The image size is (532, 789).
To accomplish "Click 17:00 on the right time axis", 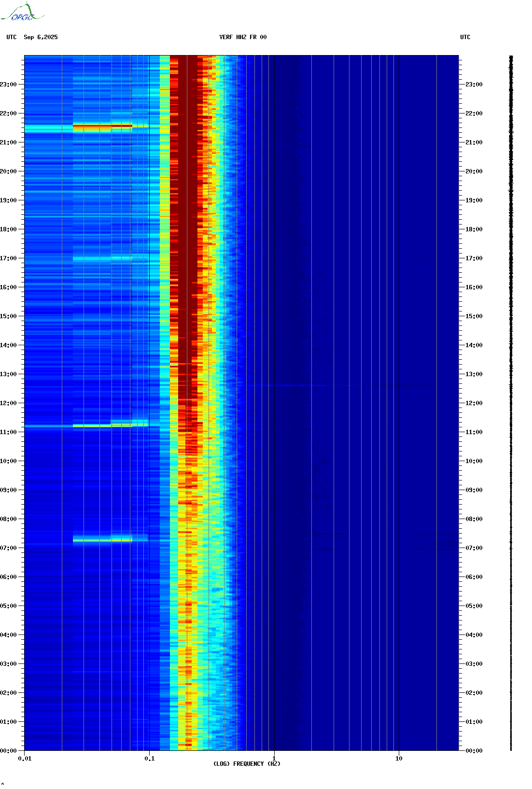I will (x=474, y=258).
